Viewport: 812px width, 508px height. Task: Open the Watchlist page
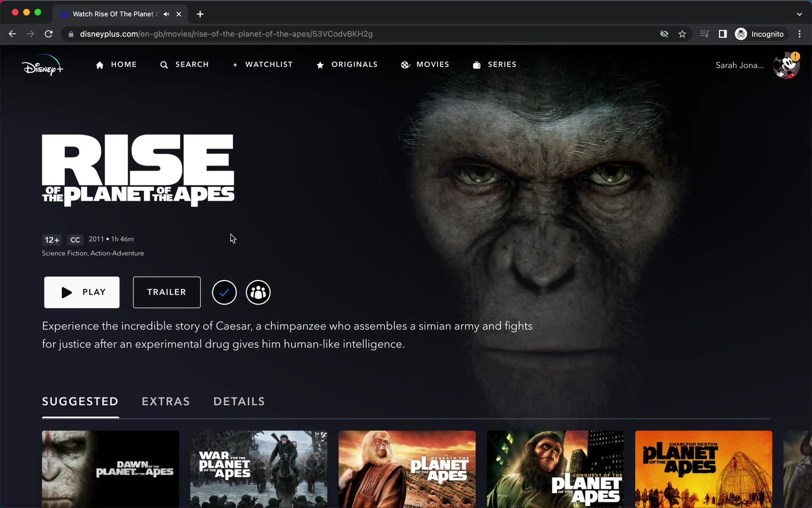[x=263, y=64]
